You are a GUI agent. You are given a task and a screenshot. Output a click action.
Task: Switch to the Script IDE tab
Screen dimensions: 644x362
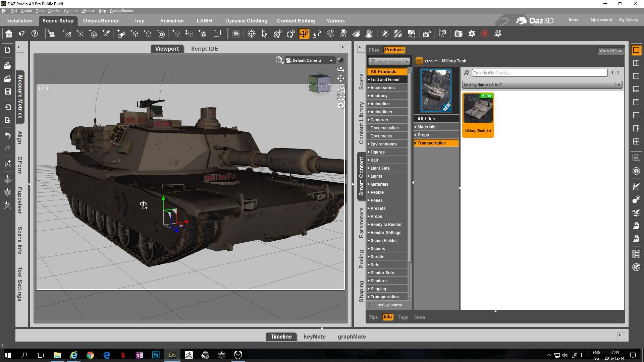pos(205,49)
